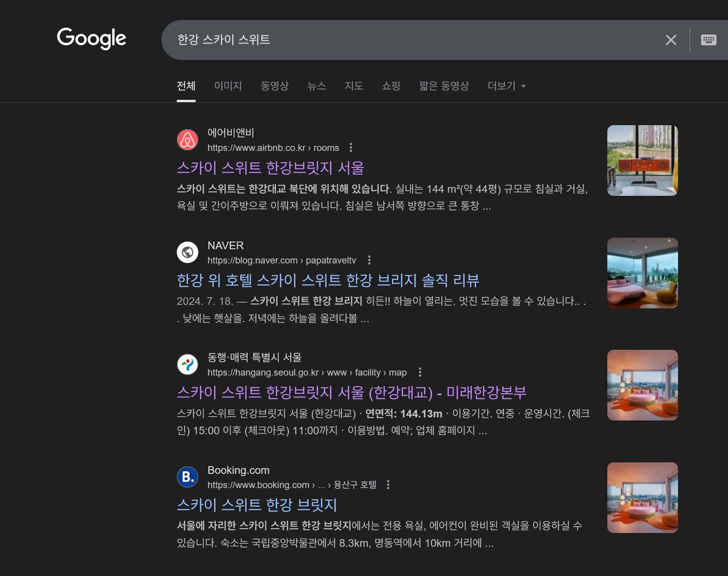Screen dimensions: 728x576
Task: Open the three-dot menu on the NAVER result
Action: click(x=369, y=260)
